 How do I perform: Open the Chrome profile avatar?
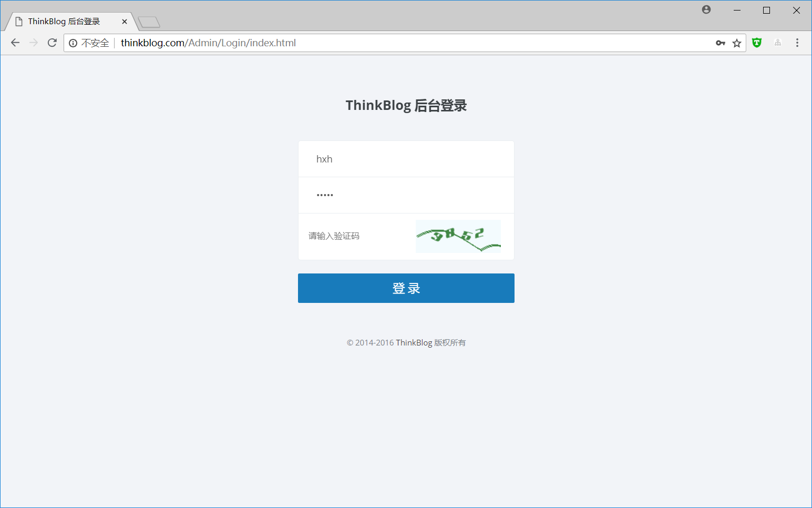pos(706,9)
